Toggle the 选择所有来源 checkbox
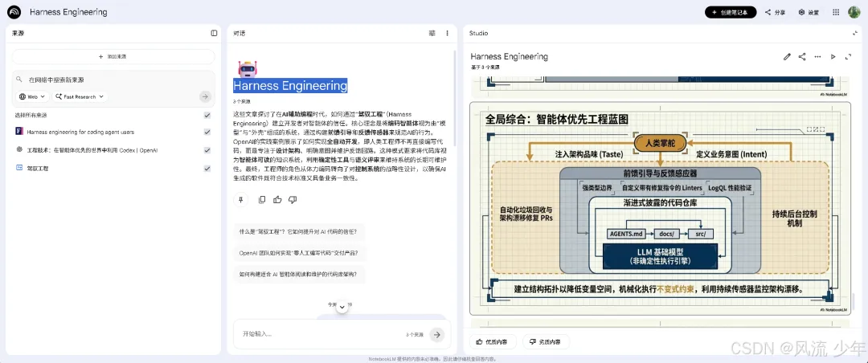The height and width of the screenshot is (363, 868). click(x=207, y=115)
